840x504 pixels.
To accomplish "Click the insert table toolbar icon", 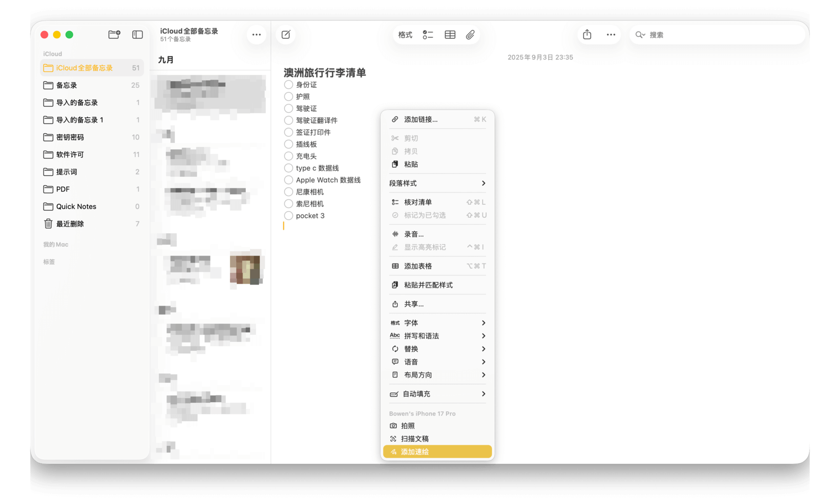I will point(450,35).
